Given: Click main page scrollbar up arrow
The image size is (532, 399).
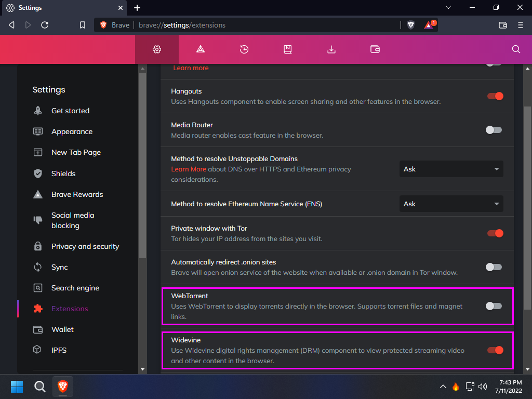Looking at the screenshot, I should (528, 69).
